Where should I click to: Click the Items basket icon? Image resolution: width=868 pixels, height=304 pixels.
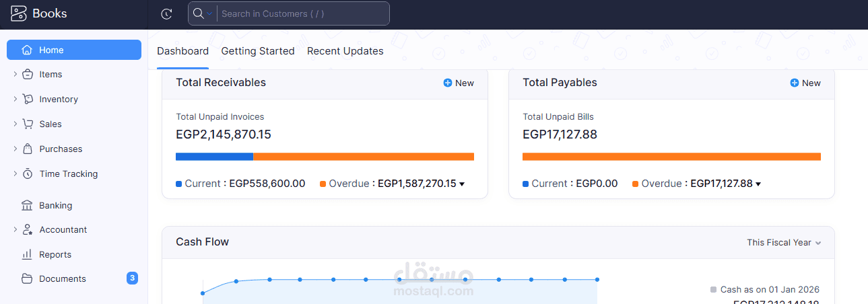click(27, 75)
